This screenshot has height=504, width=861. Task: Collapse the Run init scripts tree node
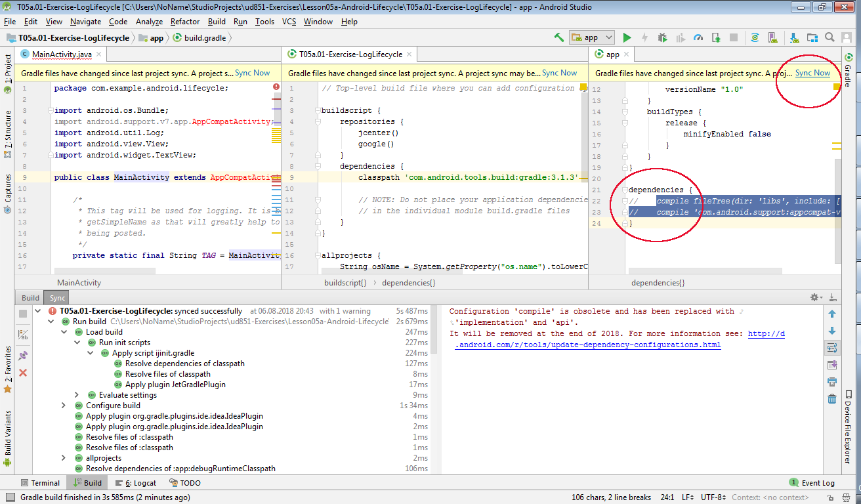[77, 342]
